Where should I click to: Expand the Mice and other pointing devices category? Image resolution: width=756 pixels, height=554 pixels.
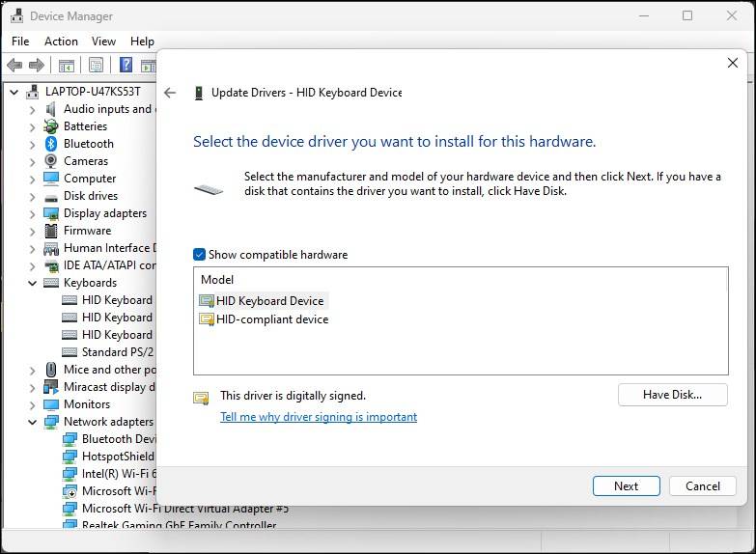click(x=32, y=371)
